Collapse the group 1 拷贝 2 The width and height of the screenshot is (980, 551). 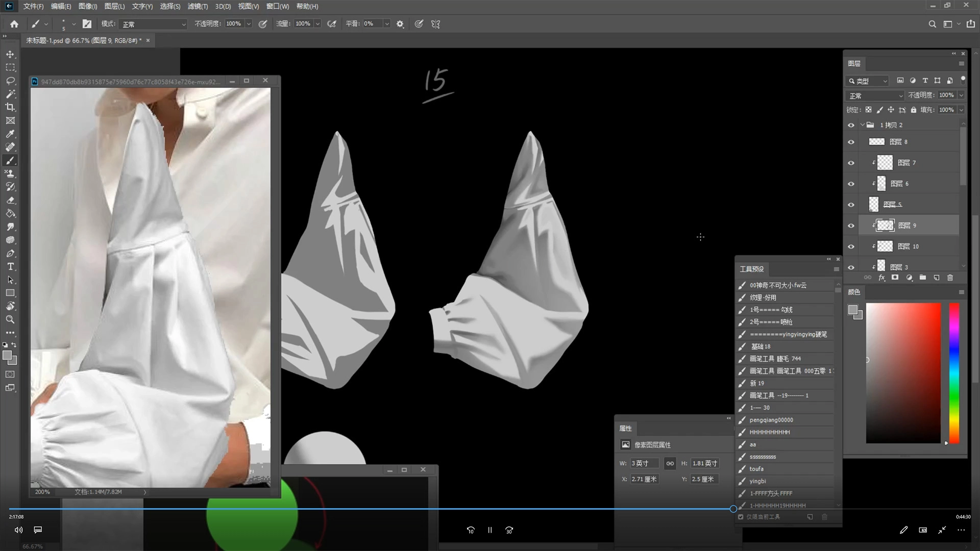[x=862, y=125]
